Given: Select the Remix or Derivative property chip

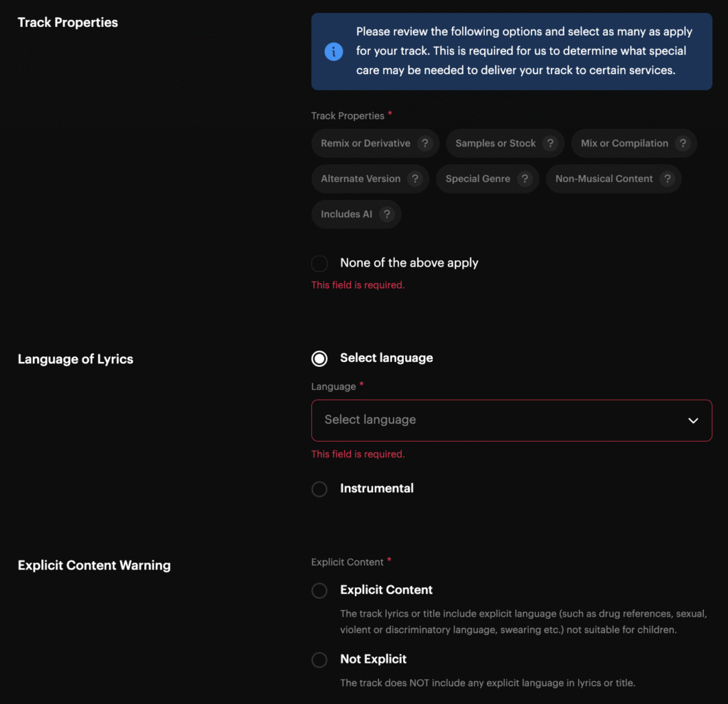Looking at the screenshot, I should (x=365, y=143).
